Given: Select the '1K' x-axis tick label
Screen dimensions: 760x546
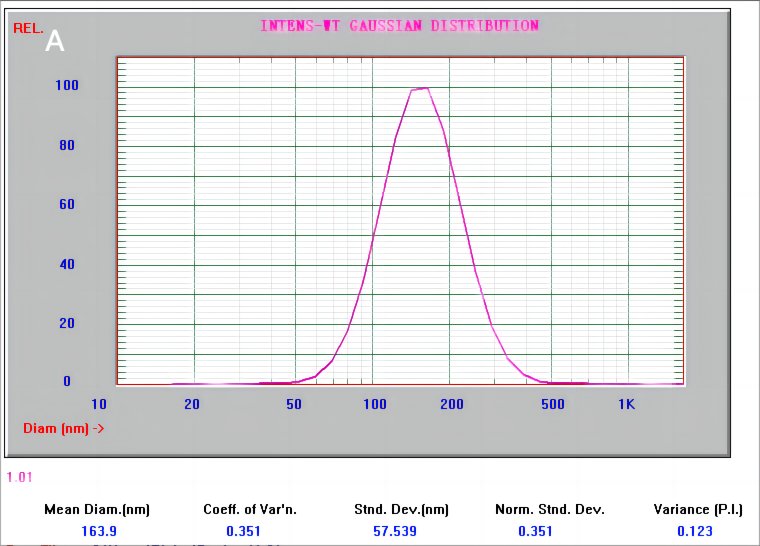Looking at the screenshot, I should pyautogui.click(x=626, y=404).
